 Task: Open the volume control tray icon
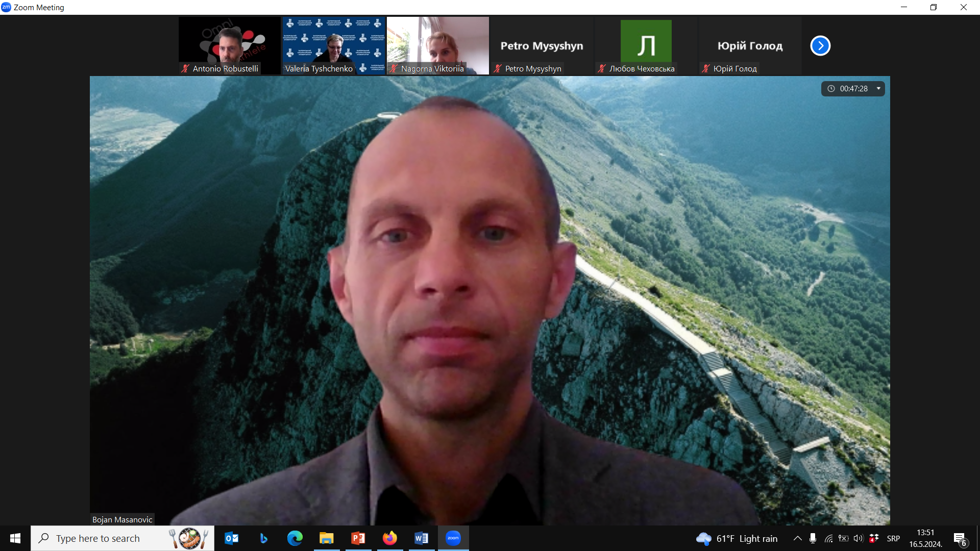click(x=859, y=538)
